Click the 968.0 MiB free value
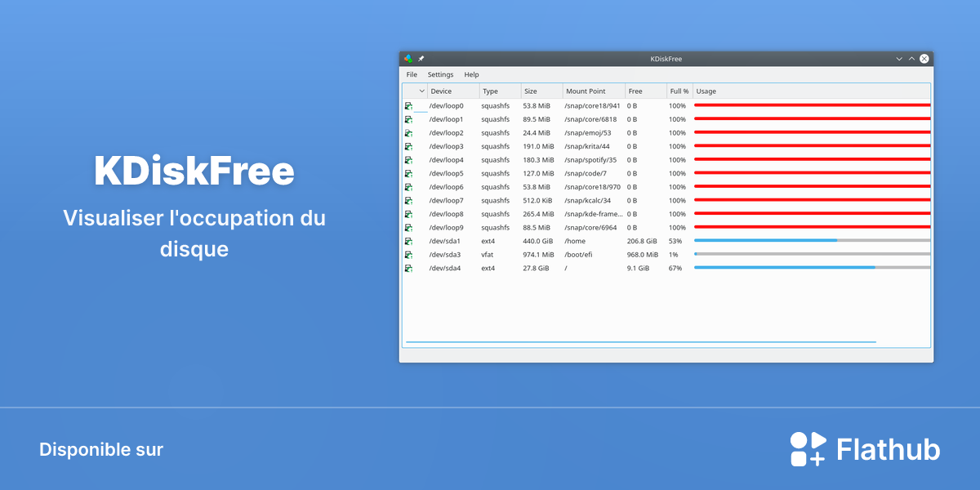The image size is (980, 490). click(643, 255)
